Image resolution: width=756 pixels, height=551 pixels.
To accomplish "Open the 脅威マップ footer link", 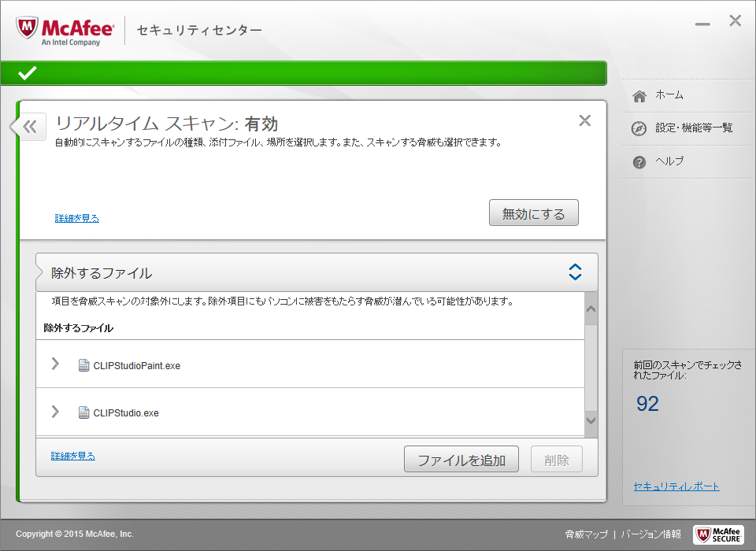I will point(586,534).
